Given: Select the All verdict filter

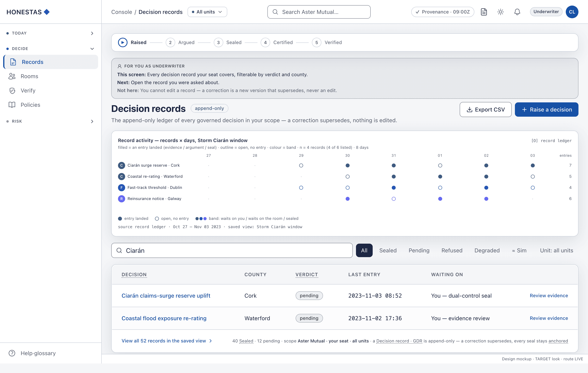Looking at the screenshot, I should tap(364, 251).
